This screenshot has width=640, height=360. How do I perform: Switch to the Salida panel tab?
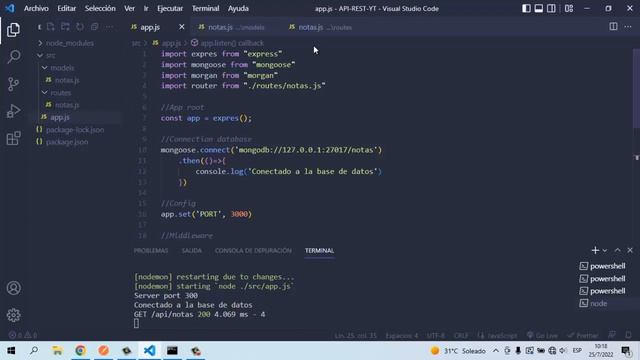pos(191,251)
